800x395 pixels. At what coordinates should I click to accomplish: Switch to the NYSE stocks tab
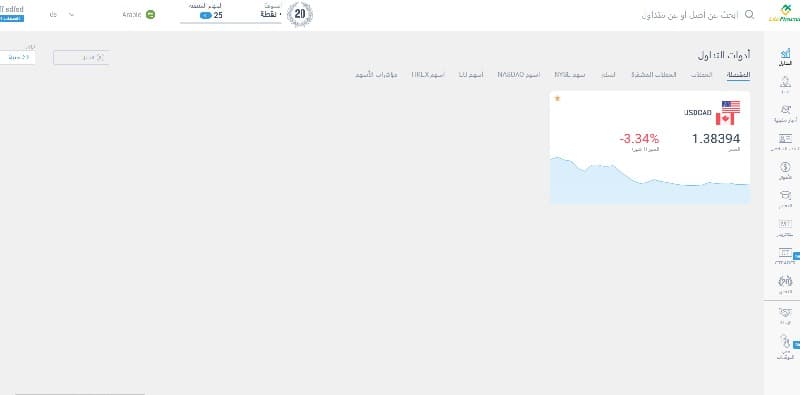click(570, 75)
